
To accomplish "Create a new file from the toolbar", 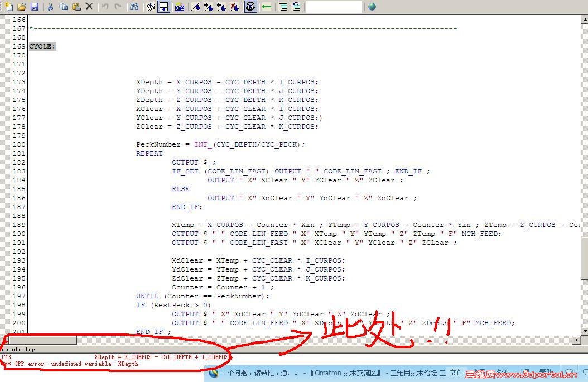I will [x=8, y=7].
